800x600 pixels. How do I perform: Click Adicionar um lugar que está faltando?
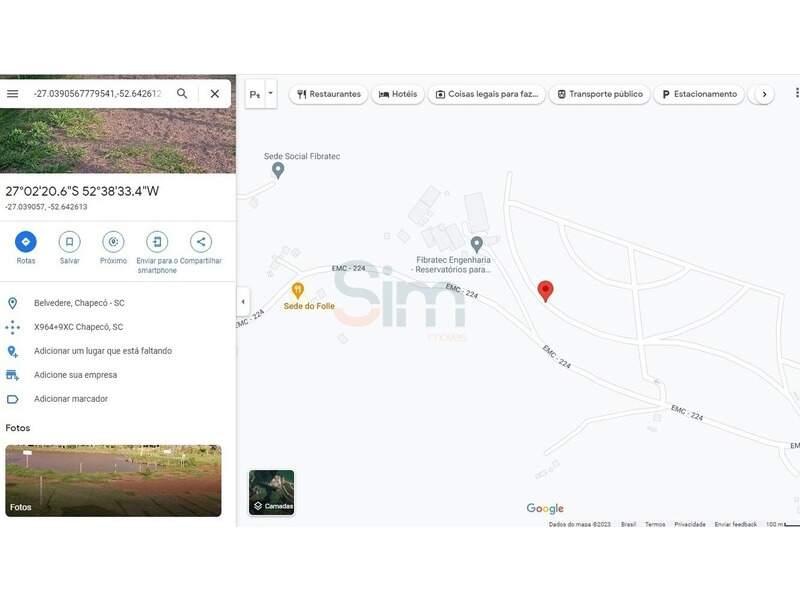(102, 351)
